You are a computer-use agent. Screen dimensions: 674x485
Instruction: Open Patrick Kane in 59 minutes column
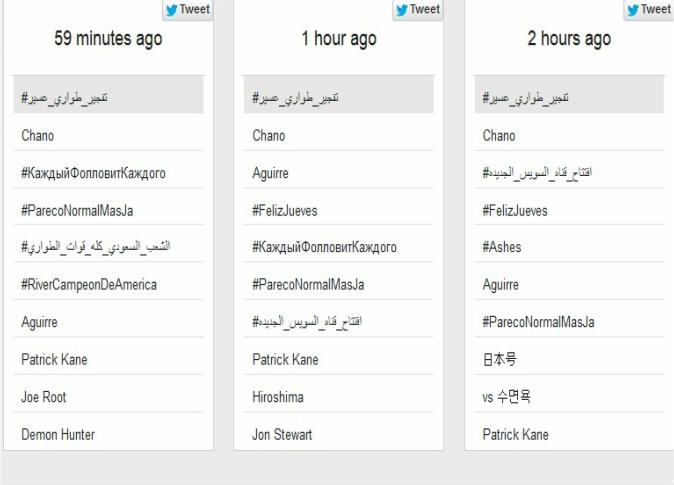click(54, 359)
